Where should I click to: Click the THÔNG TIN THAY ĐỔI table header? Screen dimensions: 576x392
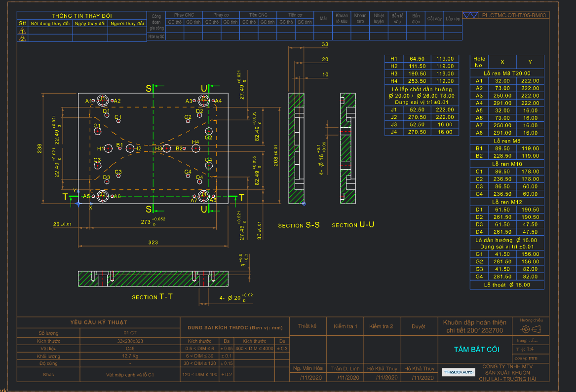pyautogui.click(x=81, y=15)
